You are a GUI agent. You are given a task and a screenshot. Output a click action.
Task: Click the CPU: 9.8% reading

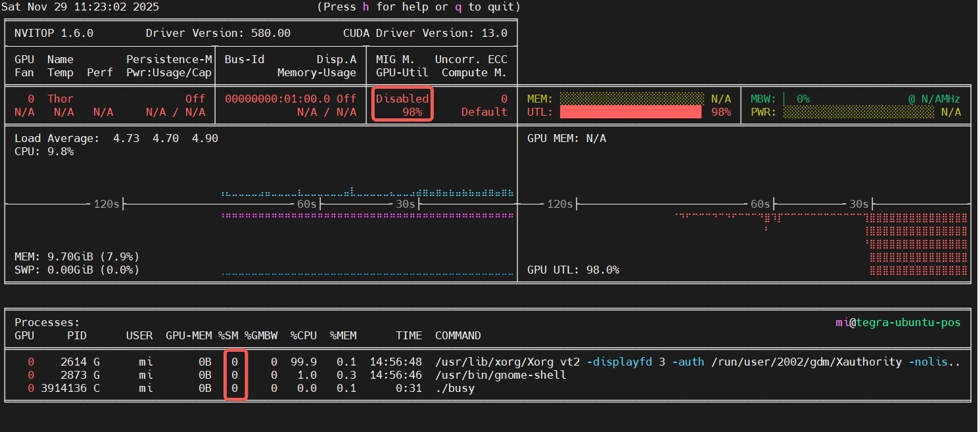44,151
